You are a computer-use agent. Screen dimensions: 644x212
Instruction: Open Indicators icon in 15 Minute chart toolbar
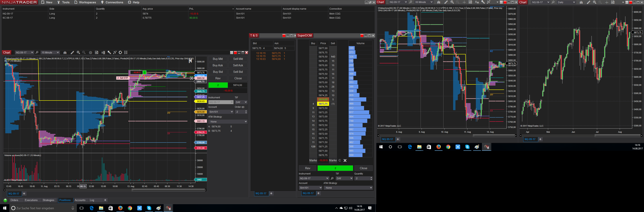(x=109, y=53)
